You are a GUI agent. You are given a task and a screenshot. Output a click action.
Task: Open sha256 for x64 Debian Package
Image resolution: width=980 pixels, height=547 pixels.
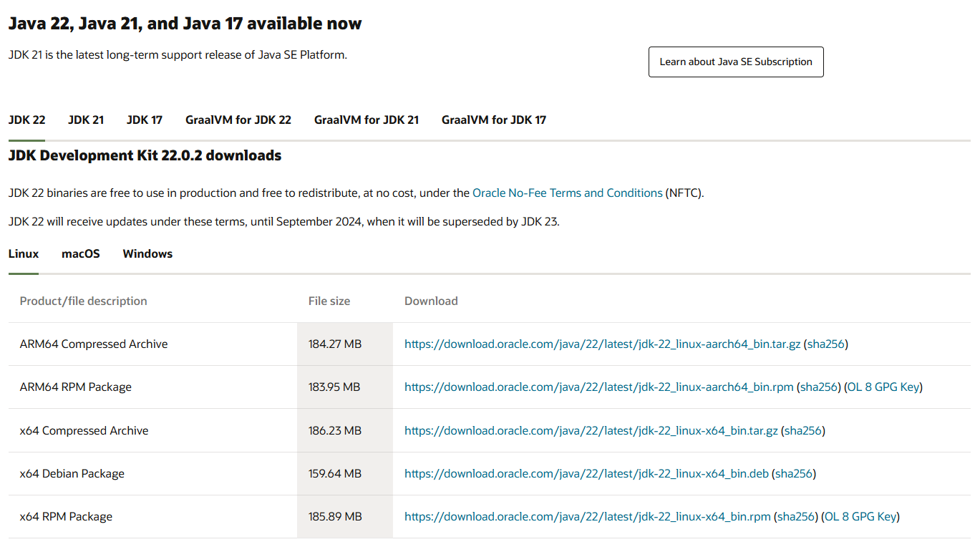tap(794, 474)
